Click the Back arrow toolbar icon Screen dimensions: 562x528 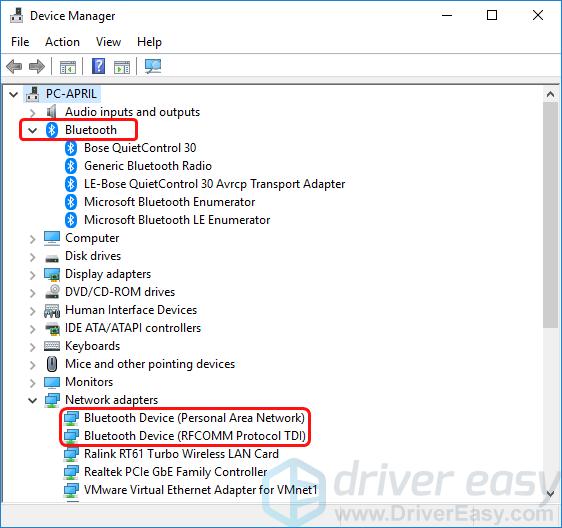[14, 66]
